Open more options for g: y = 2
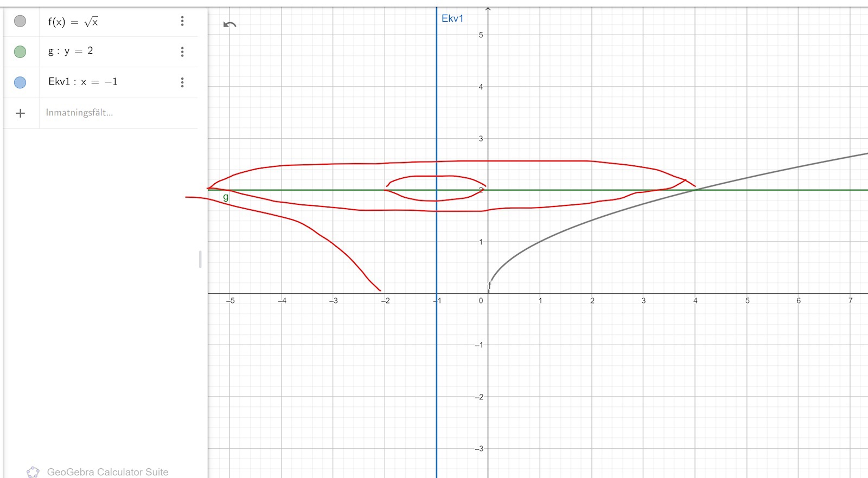The image size is (868, 478). pos(182,51)
